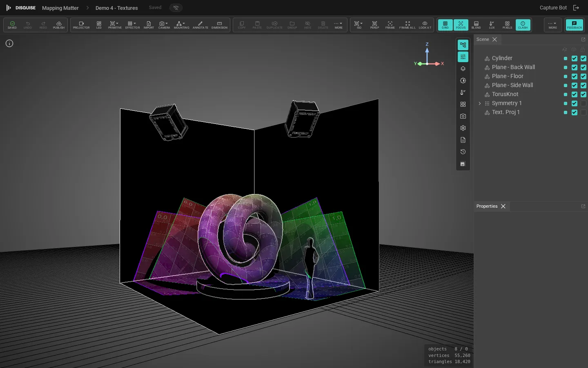Toggle Clash detection

[x=523, y=25]
